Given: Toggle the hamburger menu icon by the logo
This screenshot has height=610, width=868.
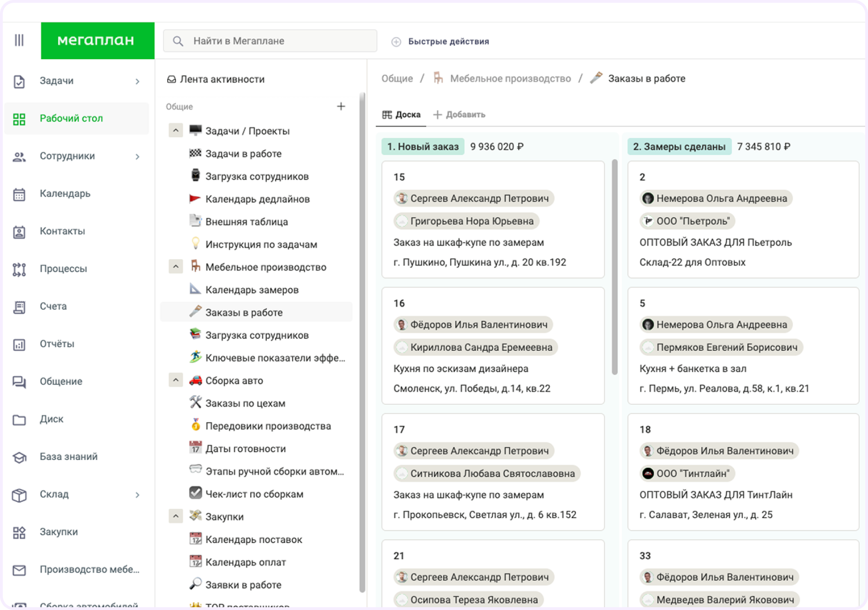Looking at the screenshot, I should pyautogui.click(x=19, y=40).
